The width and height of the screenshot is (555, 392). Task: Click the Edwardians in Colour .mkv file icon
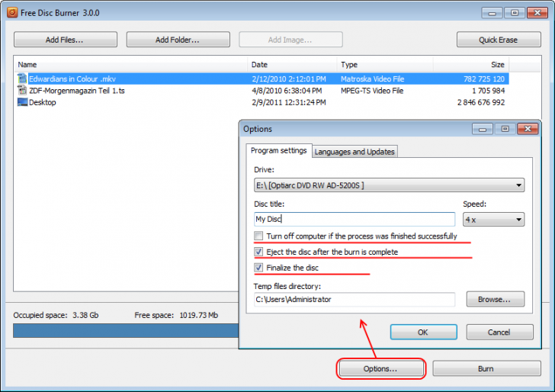pos(22,79)
